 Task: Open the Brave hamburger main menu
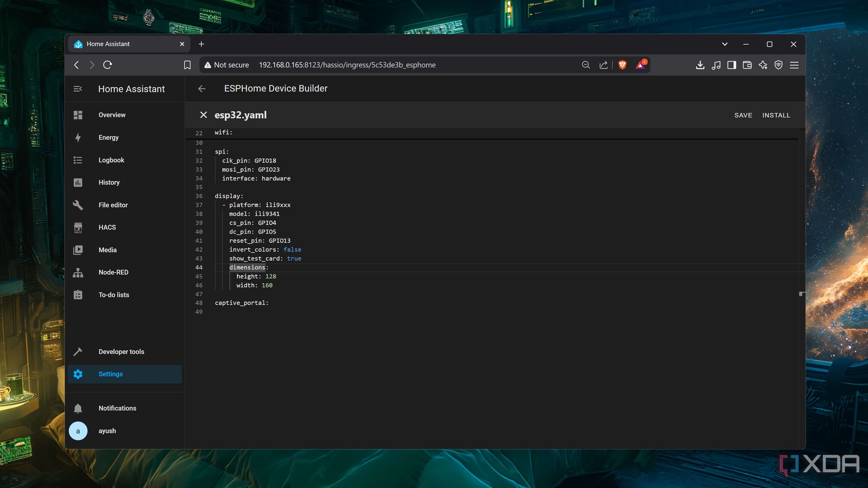click(794, 65)
